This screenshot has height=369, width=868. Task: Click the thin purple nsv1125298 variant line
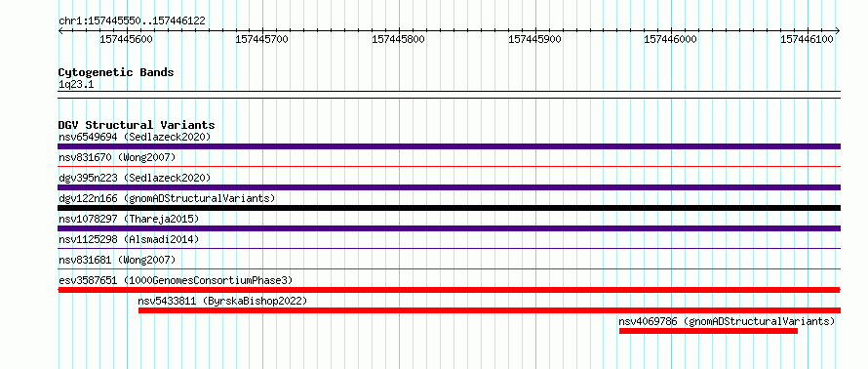click(449, 248)
